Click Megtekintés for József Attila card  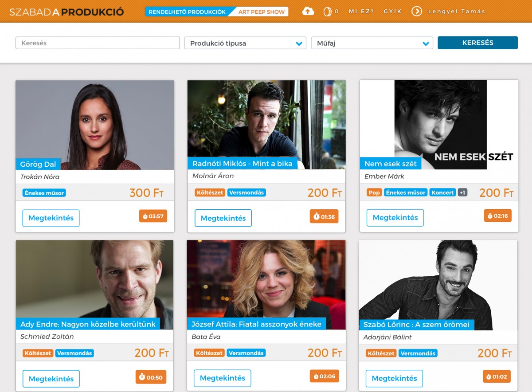tap(223, 378)
